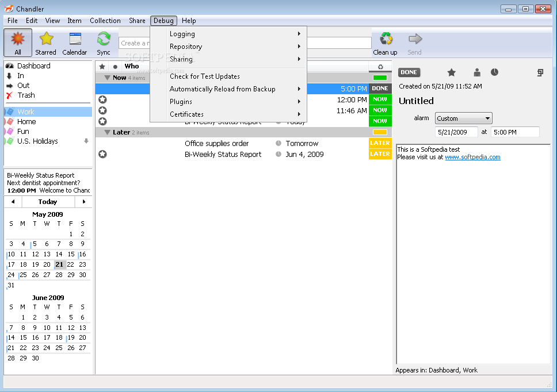This screenshot has width=557, height=392.
Task: Click Next dentist appointment? in preview pane
Action: tap(43, 183)
